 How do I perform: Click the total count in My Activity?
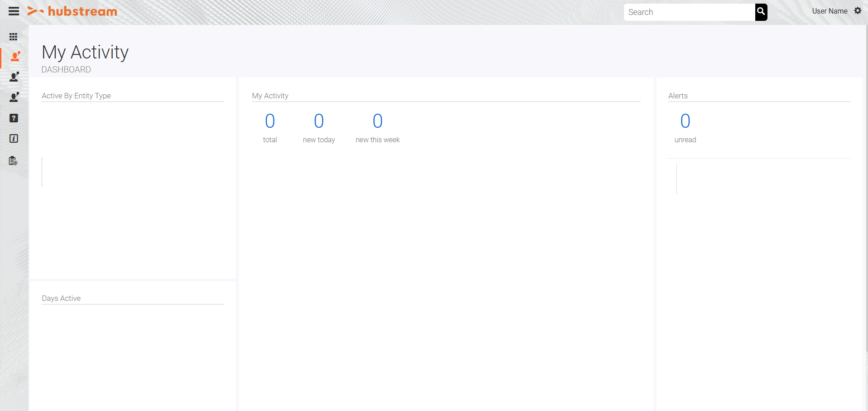(270, 121)
